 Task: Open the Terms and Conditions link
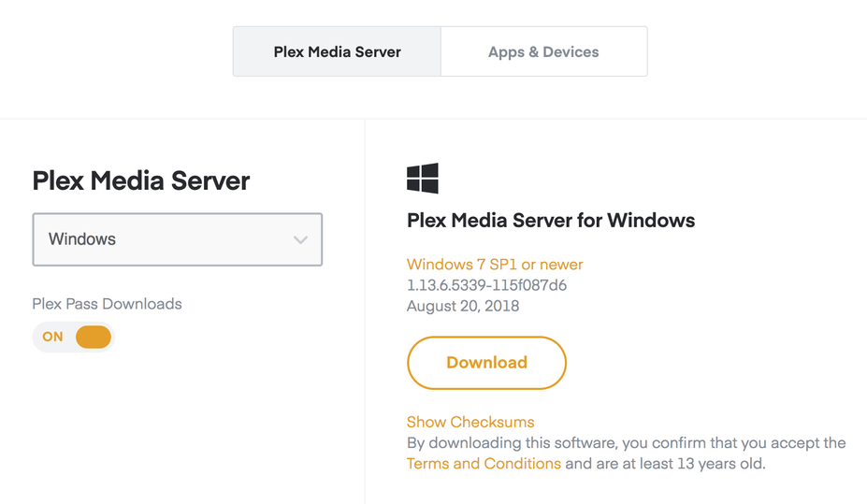tap(484, 463)
